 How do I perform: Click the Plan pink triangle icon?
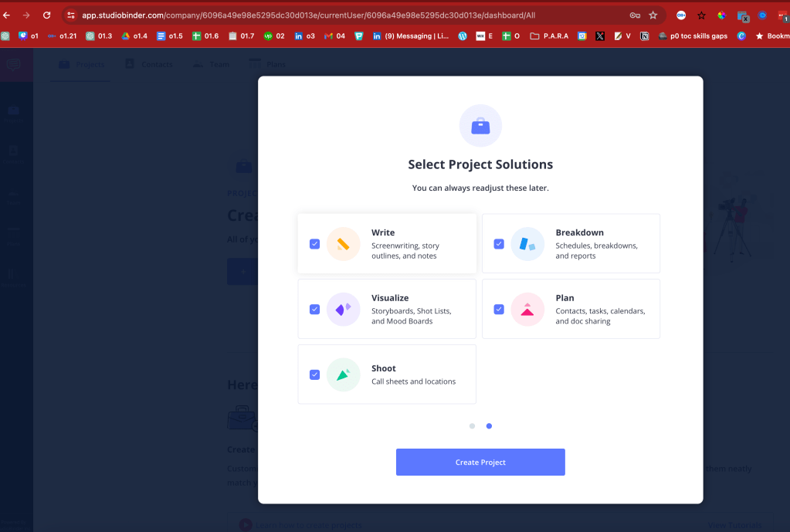(x=527, y=310)
